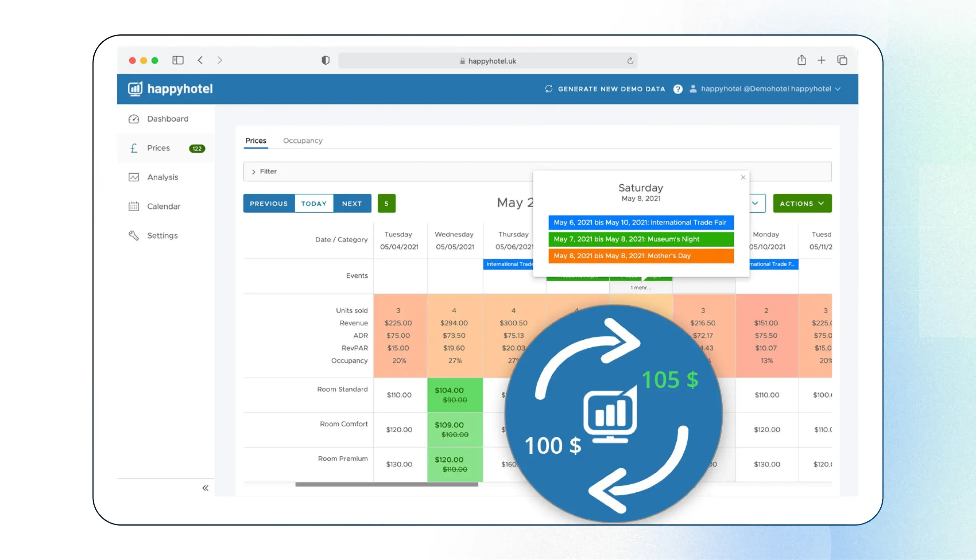The width and height of the screenshot is (976, 560).
Task: Open Dashboard in the sidebar
Action: (x=168, y=119)
